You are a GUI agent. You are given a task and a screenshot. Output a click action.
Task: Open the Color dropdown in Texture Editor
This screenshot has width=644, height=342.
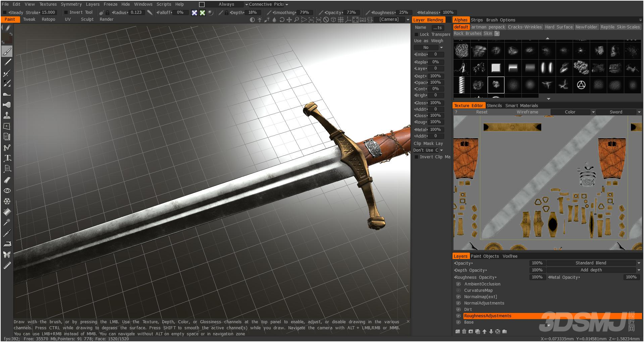coord(573,112)
